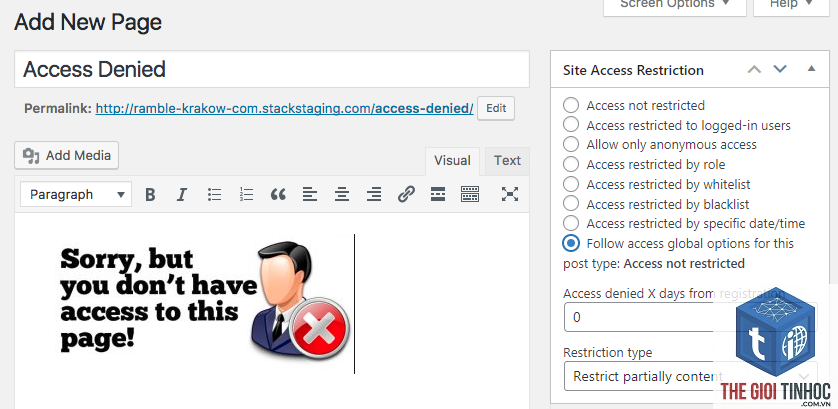This screenshot has width=838, height=409.
Task: Insert a bulleted list
Action: coord(214,195)
